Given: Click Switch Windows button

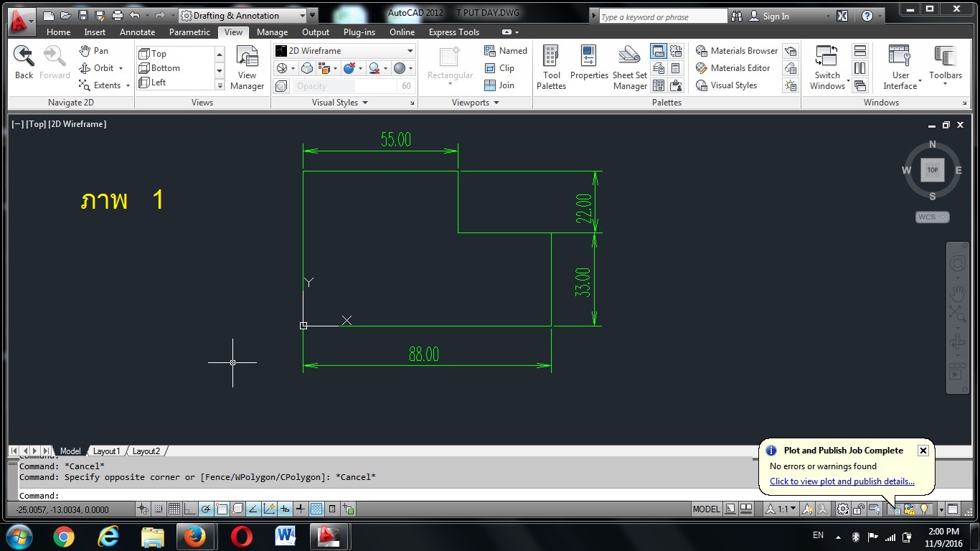Looking at the screenshot, I should pyautogui.click(x=827, y=68).
